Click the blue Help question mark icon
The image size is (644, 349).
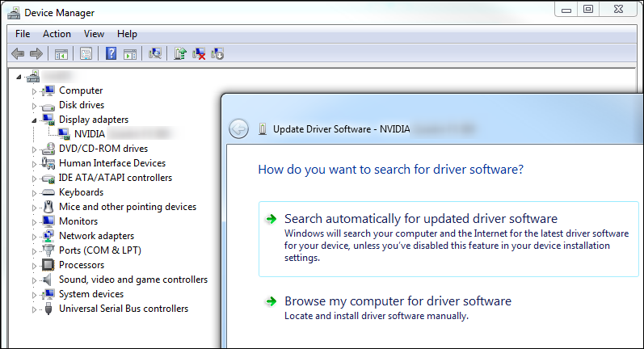(111, 53)
